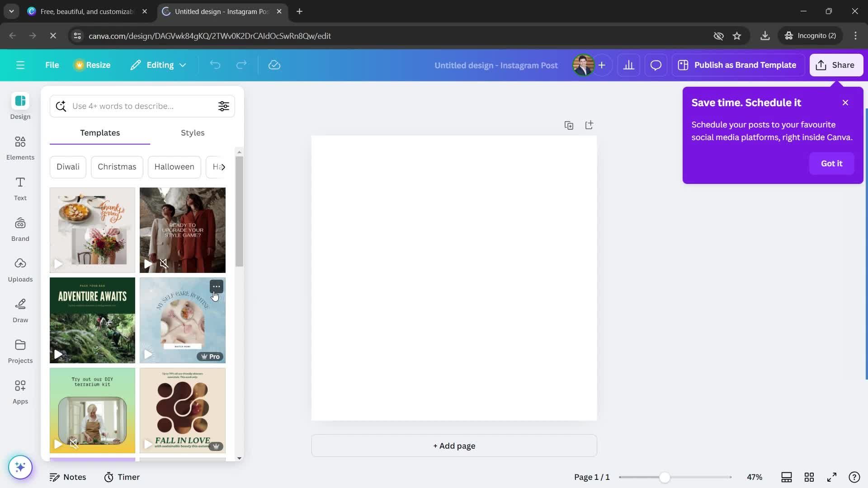Expand the filter options panel
The width and height of the screenshot is (868, 488).
tap(224, 106)
